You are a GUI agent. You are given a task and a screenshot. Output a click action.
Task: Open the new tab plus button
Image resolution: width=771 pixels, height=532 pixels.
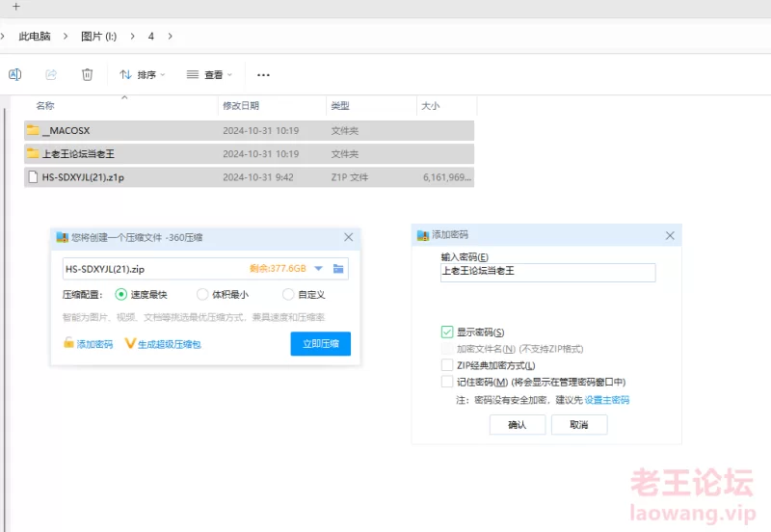click(x=15, y=7)
